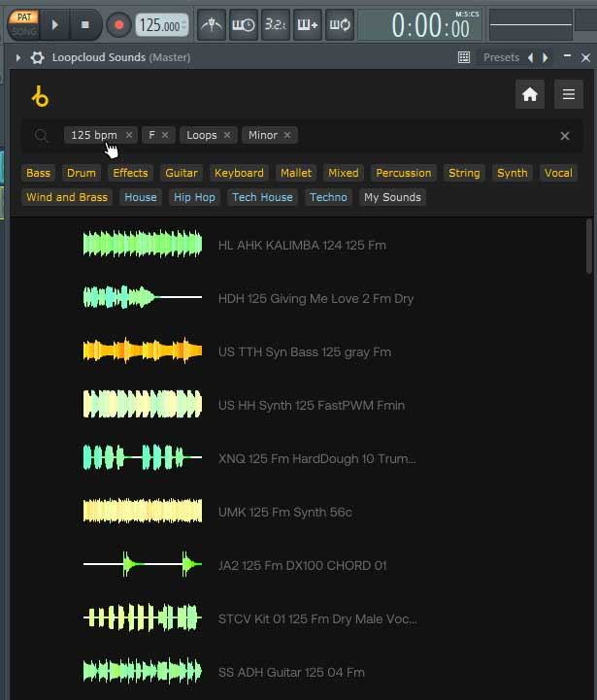Select the Percussion instrument tag

pos(403,173)
